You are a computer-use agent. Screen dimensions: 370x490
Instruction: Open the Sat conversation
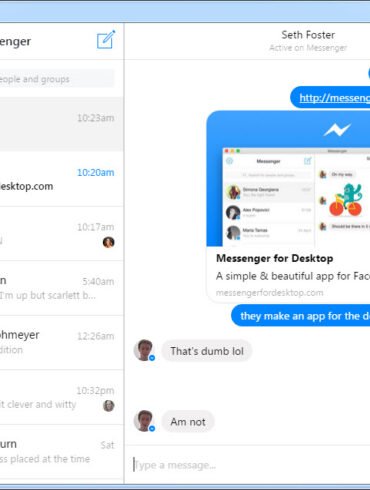click(62, 452)
